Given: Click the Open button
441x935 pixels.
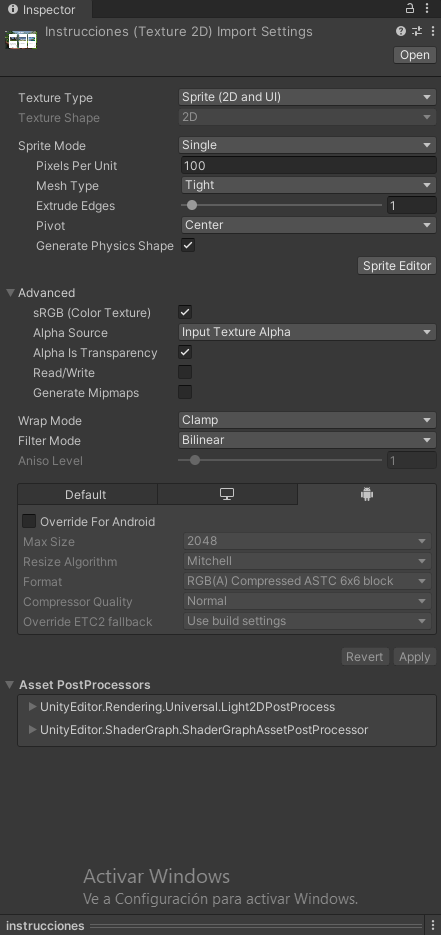Looking at the screenshot, I should click(x=415, y=55).
